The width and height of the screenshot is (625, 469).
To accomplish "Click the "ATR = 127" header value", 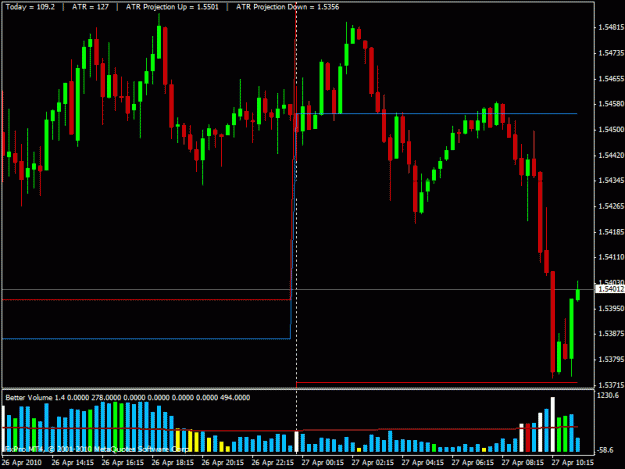I will (x=90, y=7).
